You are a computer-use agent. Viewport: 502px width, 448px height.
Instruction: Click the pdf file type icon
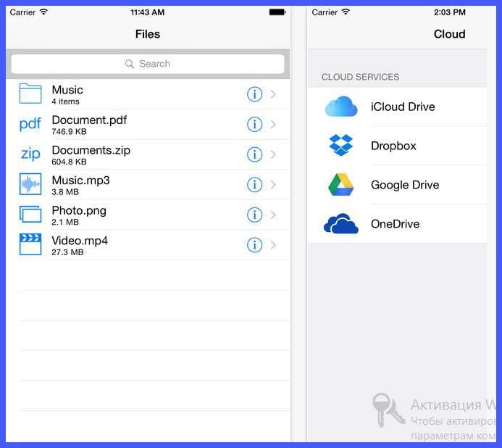(30, 124)
